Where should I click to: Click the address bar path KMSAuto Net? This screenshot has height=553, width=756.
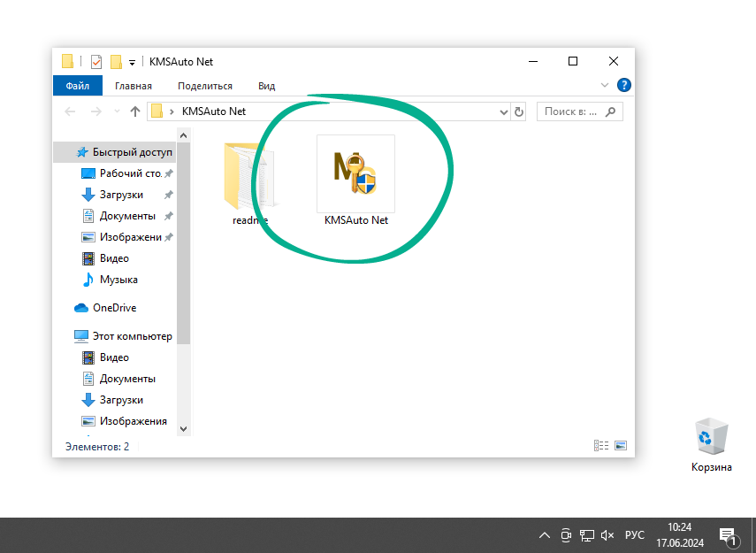click(x=214, y=111)
